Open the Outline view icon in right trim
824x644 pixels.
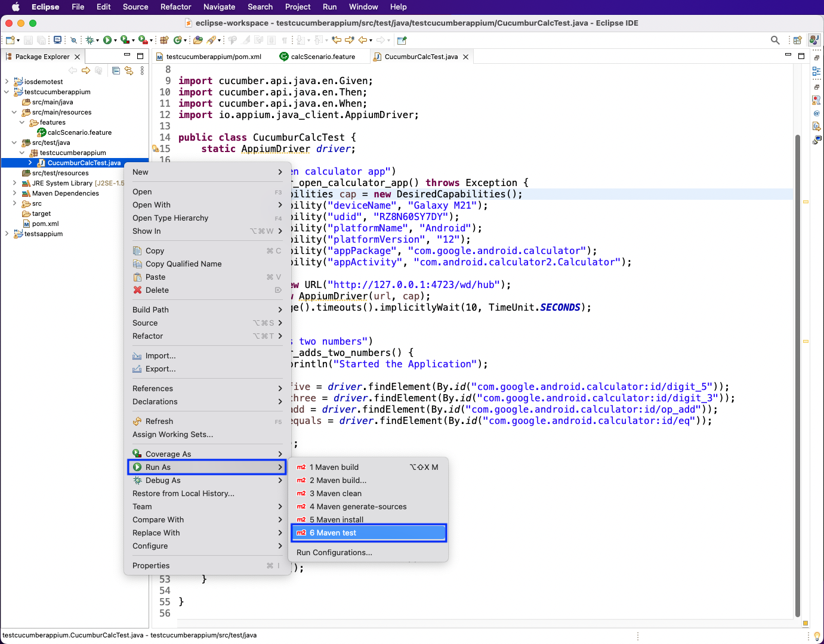[x=816, y=71]
